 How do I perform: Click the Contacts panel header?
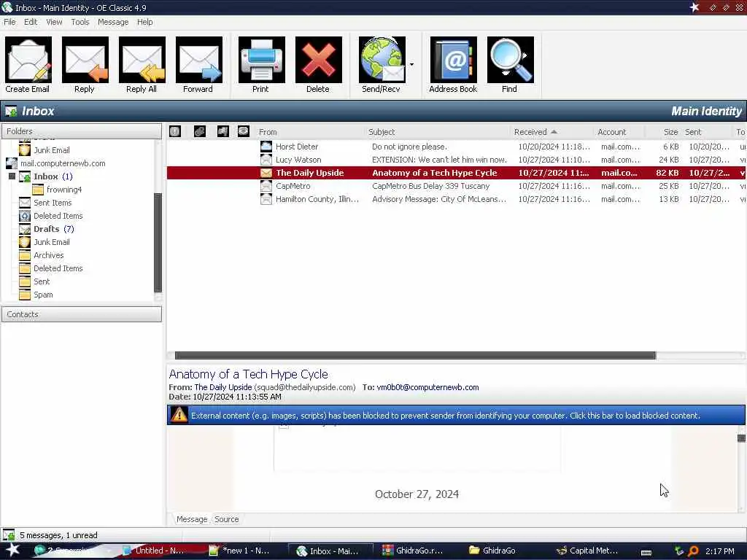click(x=82, y=314)
